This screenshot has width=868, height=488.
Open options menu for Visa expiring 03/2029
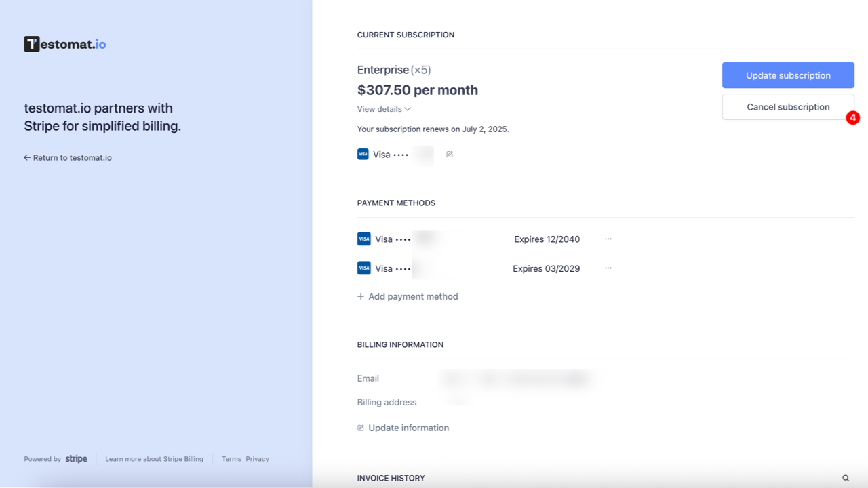pyautogui.click(x=608, y=268)
